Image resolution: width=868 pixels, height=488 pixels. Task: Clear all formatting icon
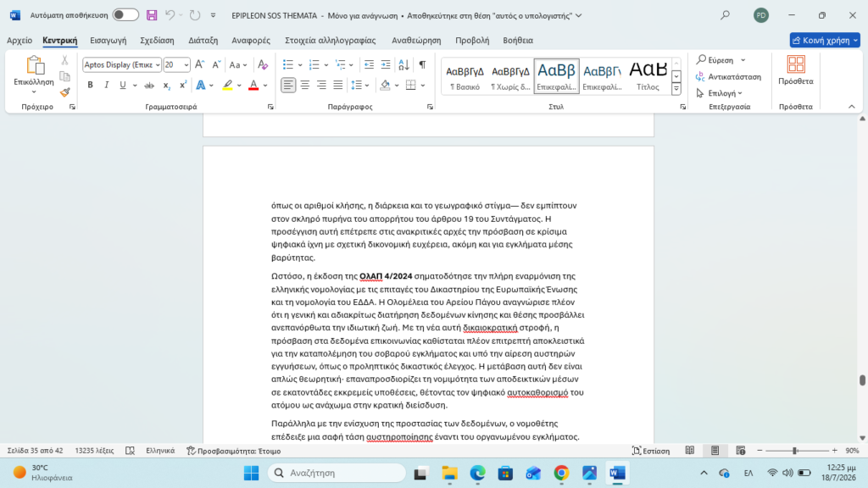pyautogui.click(x=263, y=64)
